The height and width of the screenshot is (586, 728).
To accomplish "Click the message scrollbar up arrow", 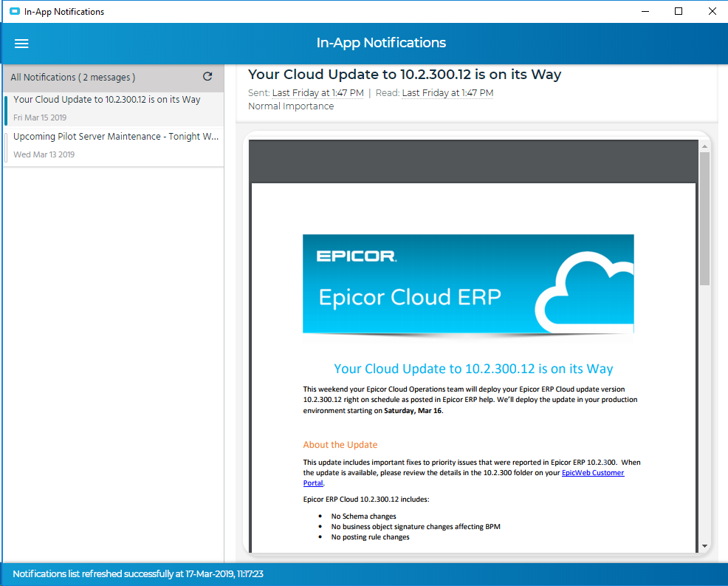I will point(704,146).
